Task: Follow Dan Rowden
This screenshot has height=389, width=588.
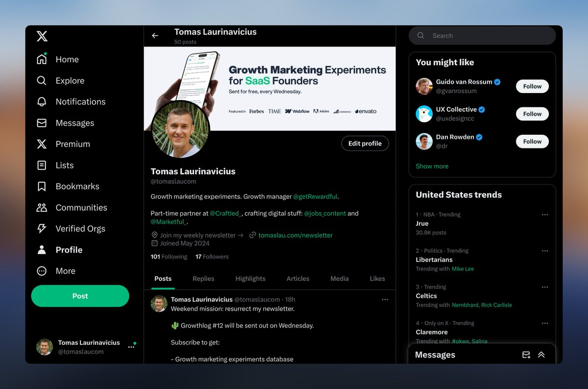Action: [x=532, y=142]
